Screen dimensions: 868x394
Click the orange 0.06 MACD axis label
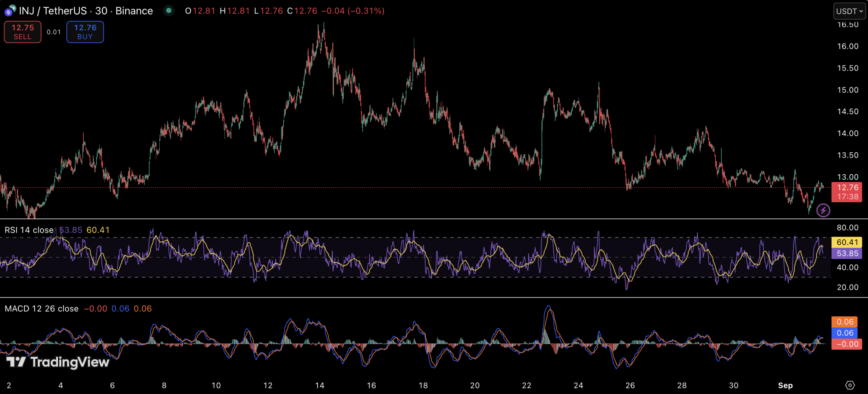[x=845, y=322]
